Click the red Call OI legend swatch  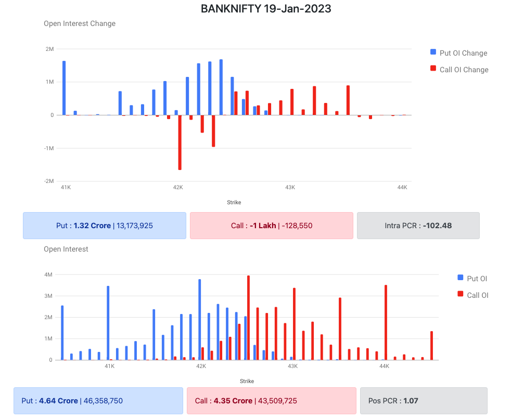[461, 295]
